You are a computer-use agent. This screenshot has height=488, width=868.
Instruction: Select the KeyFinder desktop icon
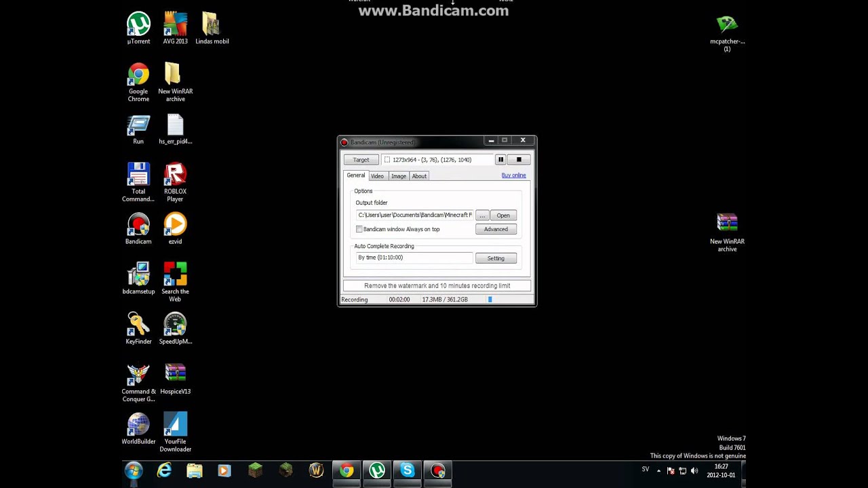[138, 329]
